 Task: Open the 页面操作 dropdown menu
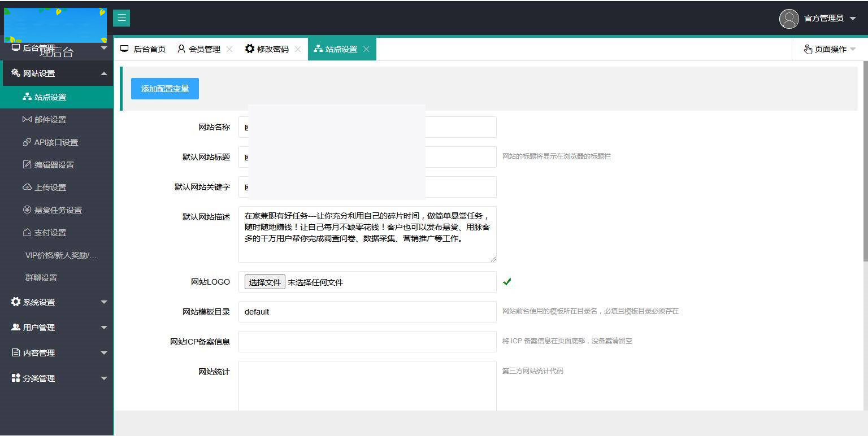830,49
